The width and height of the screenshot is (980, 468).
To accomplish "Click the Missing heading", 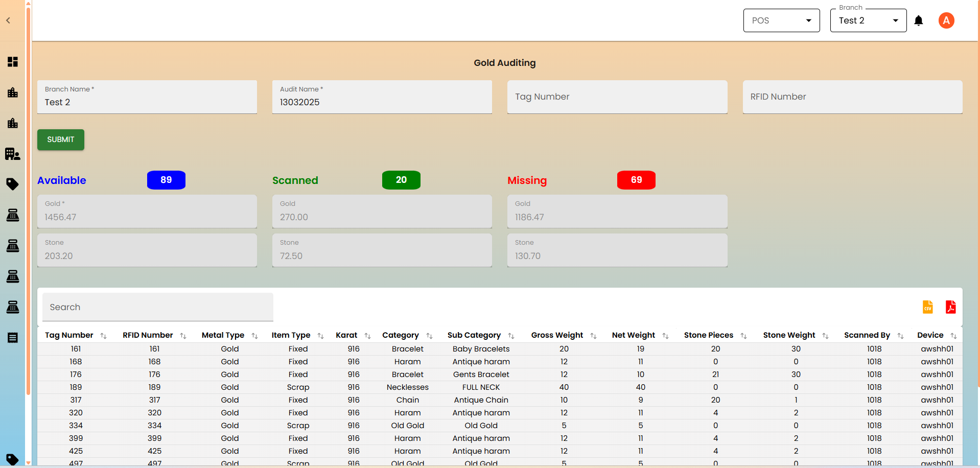I will [x=527, y=180].
